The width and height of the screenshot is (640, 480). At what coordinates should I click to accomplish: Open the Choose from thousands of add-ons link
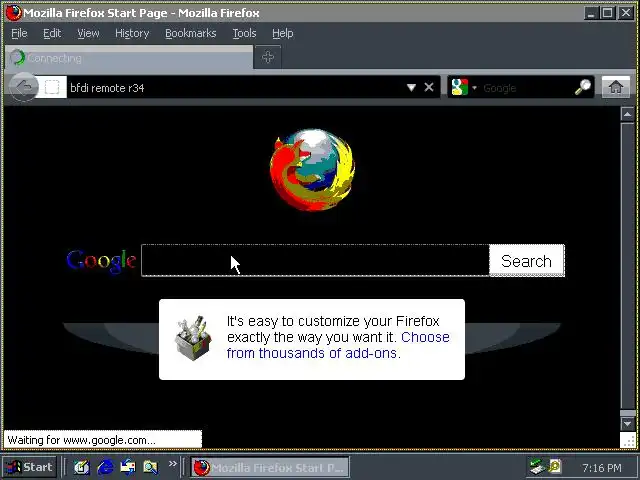click(338, 345)
